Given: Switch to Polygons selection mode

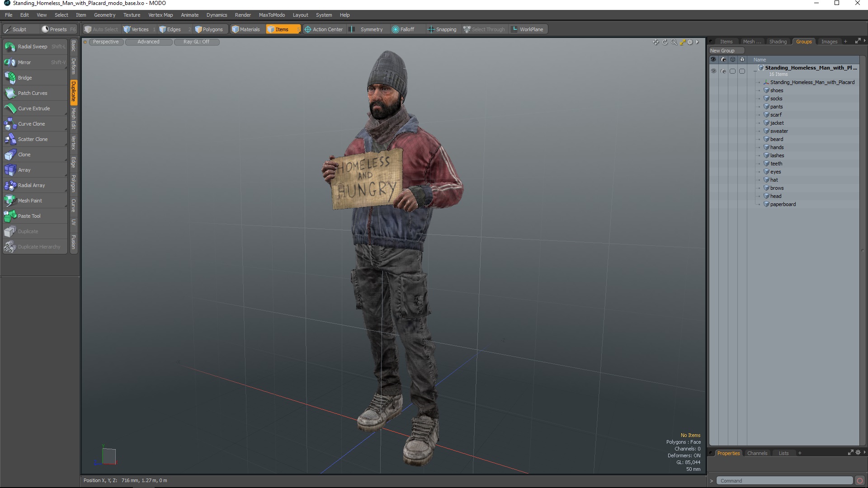Looking at the screenshot, I should 211,29.
